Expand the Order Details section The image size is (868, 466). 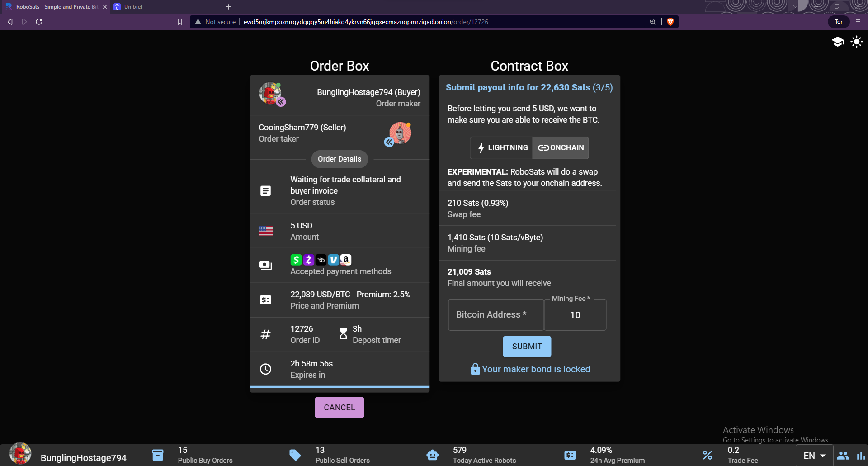pos(340,159)
